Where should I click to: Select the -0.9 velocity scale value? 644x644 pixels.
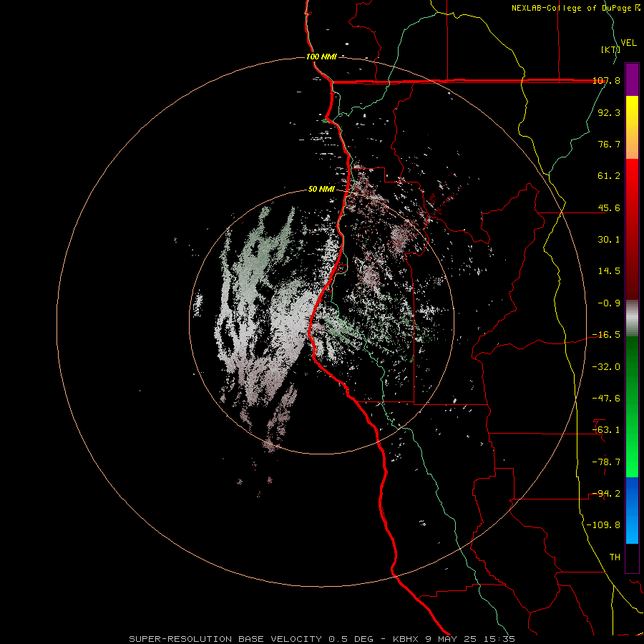pos(609,303)
